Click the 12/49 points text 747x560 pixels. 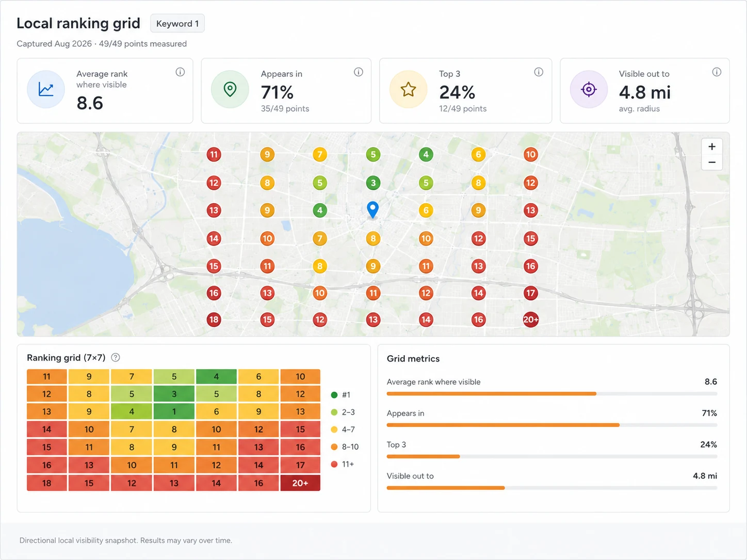pyautogui.click(x=463, y=109)
